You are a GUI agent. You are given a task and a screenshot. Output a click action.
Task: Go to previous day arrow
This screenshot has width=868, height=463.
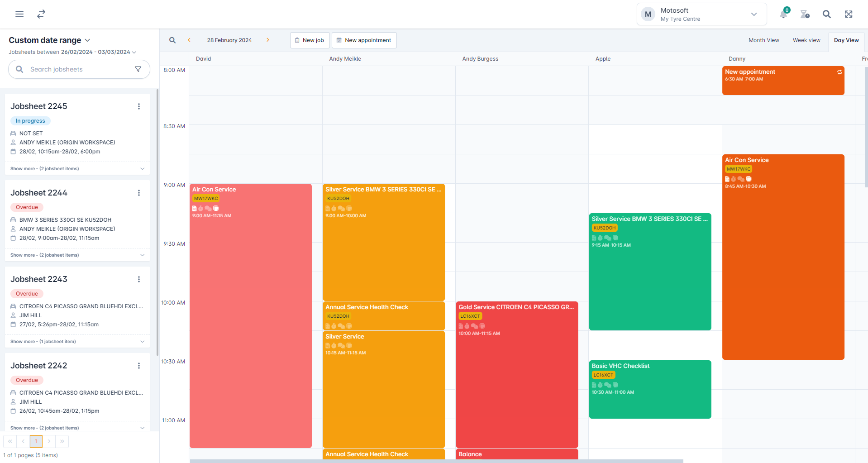click(189, 40)
